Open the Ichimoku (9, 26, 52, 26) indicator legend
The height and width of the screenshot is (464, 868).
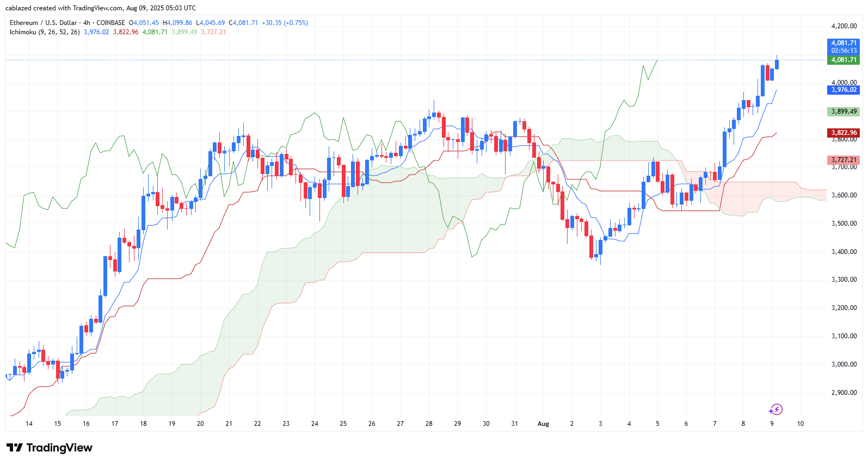45,32
